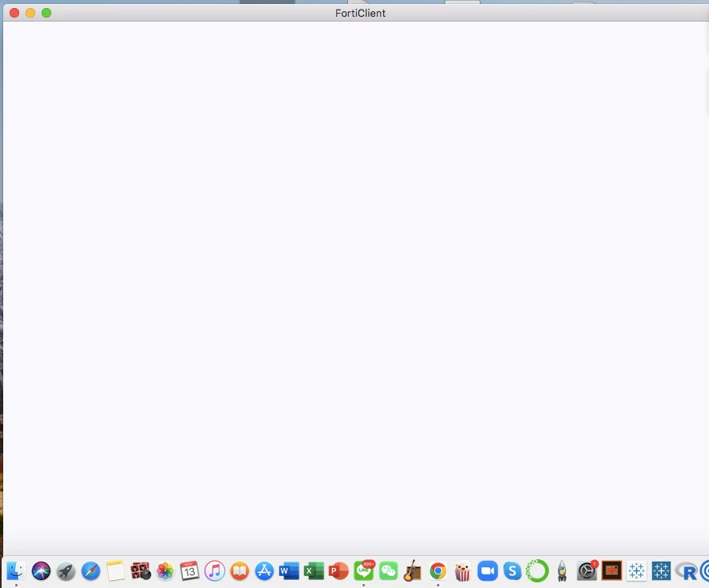709x588 pixels.
Task: Launch Microsoft PowerPoint from the Dock
Action: click(x=338, y=571)
